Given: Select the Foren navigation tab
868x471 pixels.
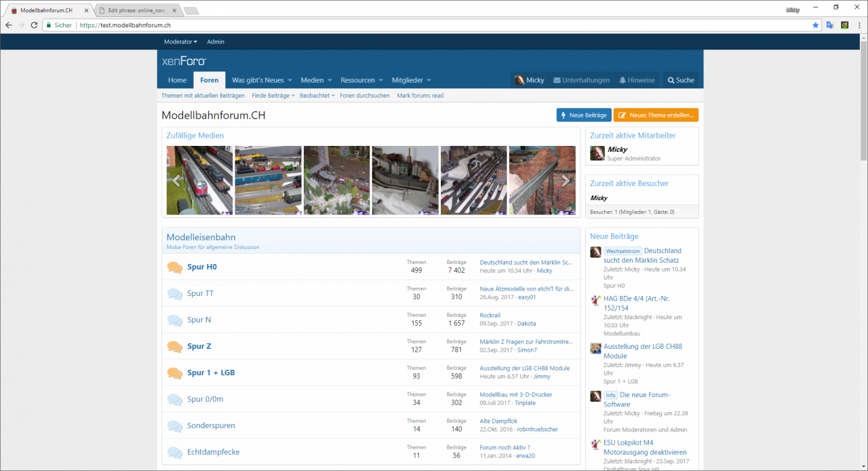Looking at the screenshot, I should click(x=210, y=80).
